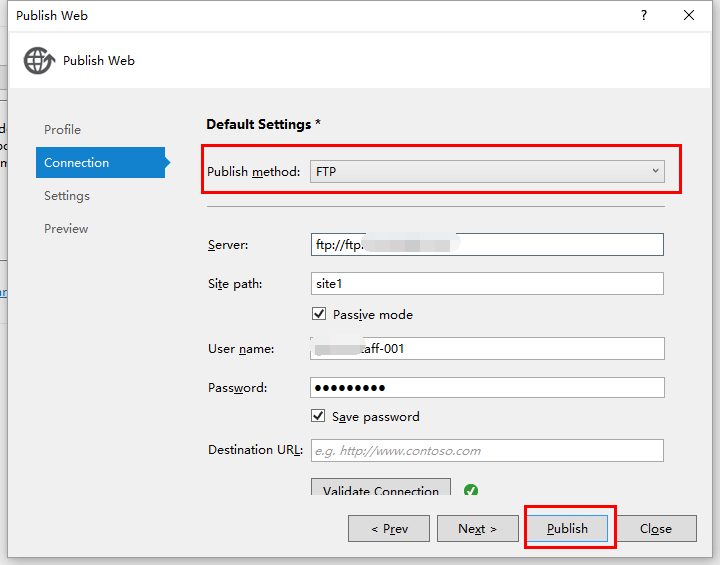Toggle the Passive mode checkbox
720x565 pixels.
coord(319,314)
